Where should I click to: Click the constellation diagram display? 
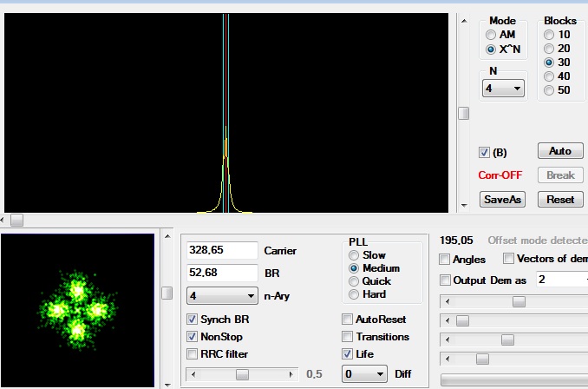coord(77,310)
